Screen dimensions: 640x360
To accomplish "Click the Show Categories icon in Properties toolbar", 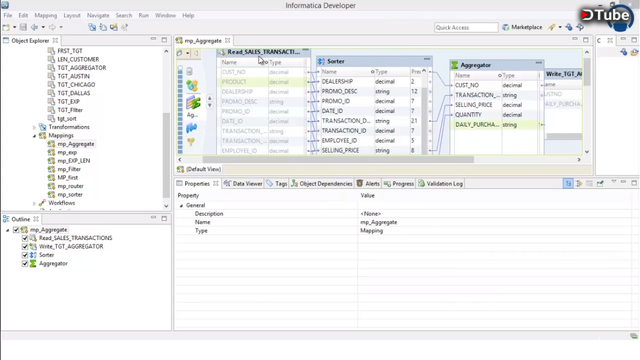I will (568, 184).
